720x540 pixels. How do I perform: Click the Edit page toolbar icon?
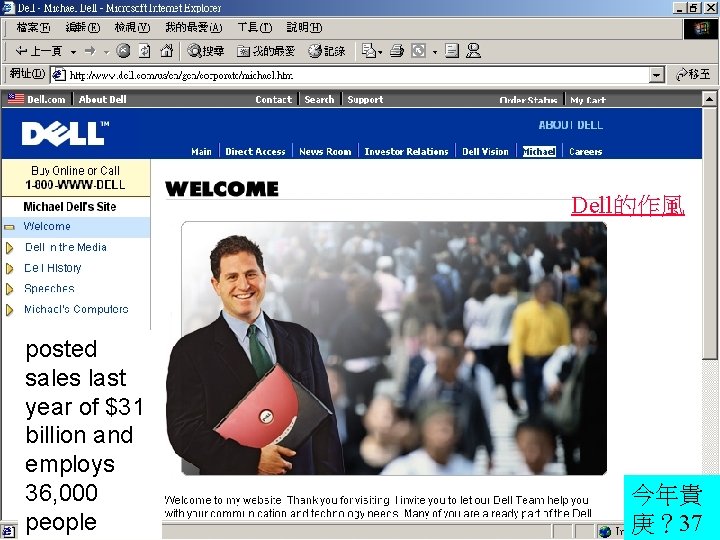(x=452, y=51)
